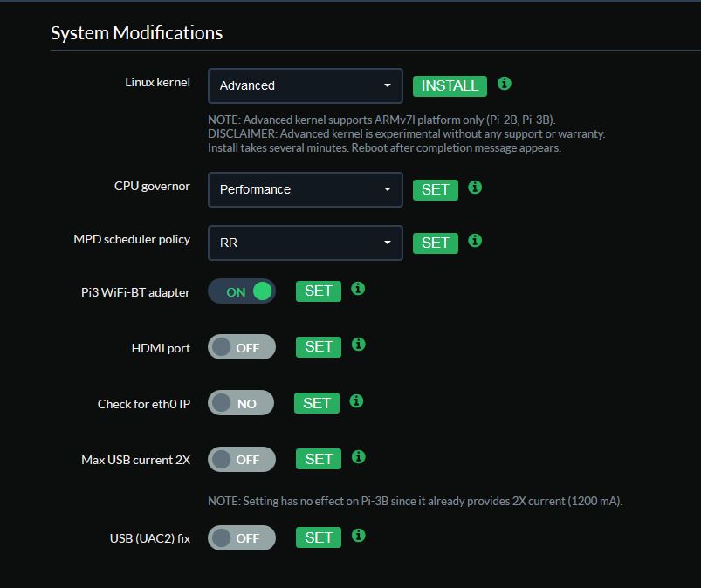This screenshot has height=588, width=701.
Task: Click SET beside the HDMI port toggle
Action: click(319, 346)
